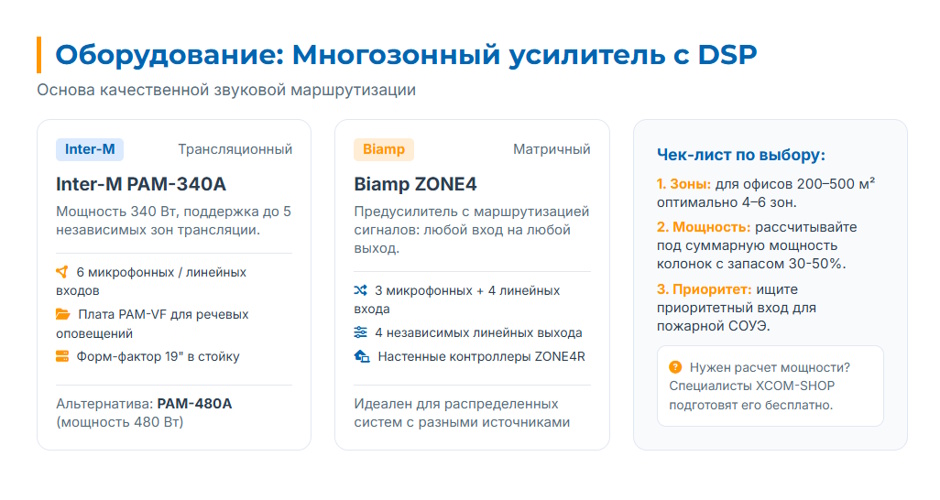This screenshot has width=940, height=500.
Task: Click text 4 независимых линейных выхода
Action: coord(478,333)
